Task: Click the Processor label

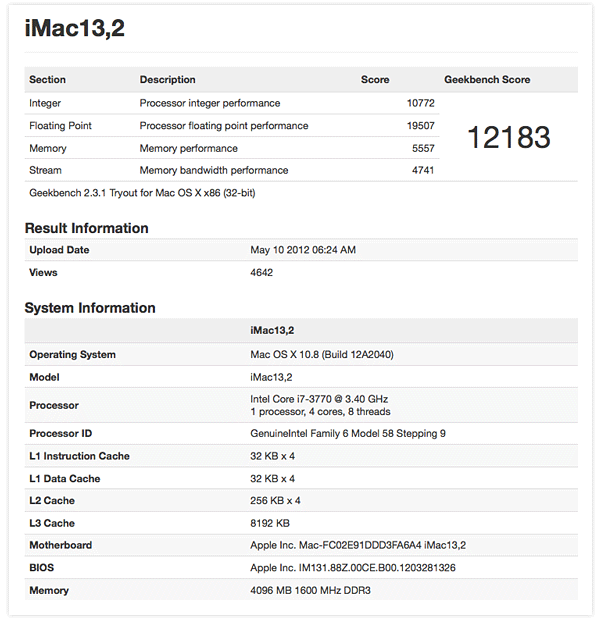Action: (x=54, y=405)
